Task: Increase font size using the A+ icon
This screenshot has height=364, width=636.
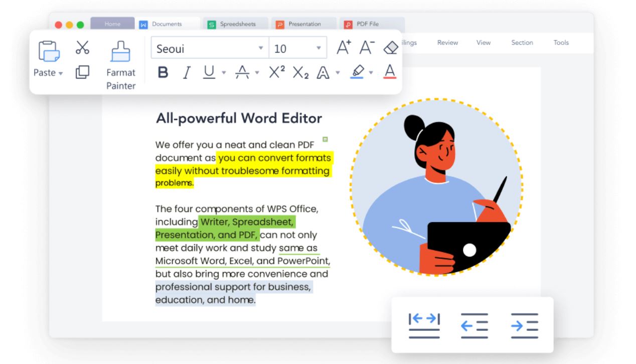Action: (x=343, y=47)
